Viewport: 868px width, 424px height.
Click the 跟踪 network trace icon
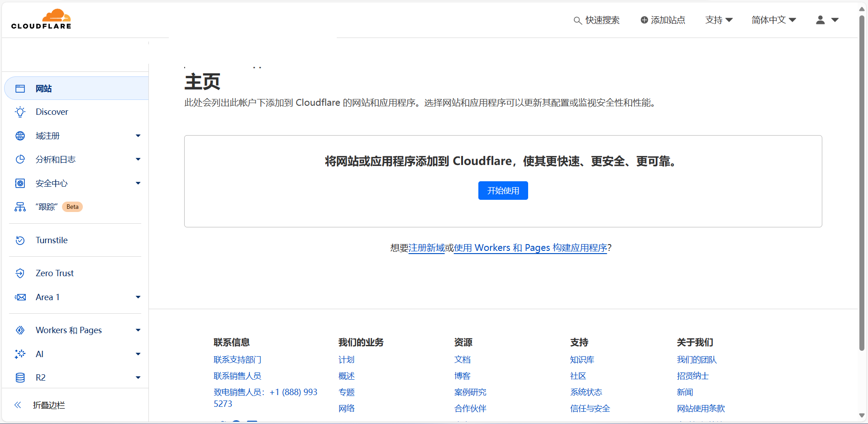click(x=20, y=207)
